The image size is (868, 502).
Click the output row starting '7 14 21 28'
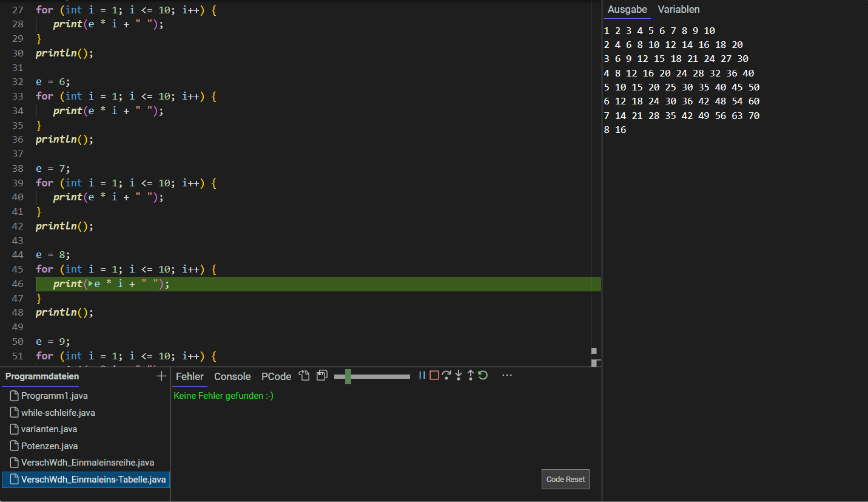[682, 116]
